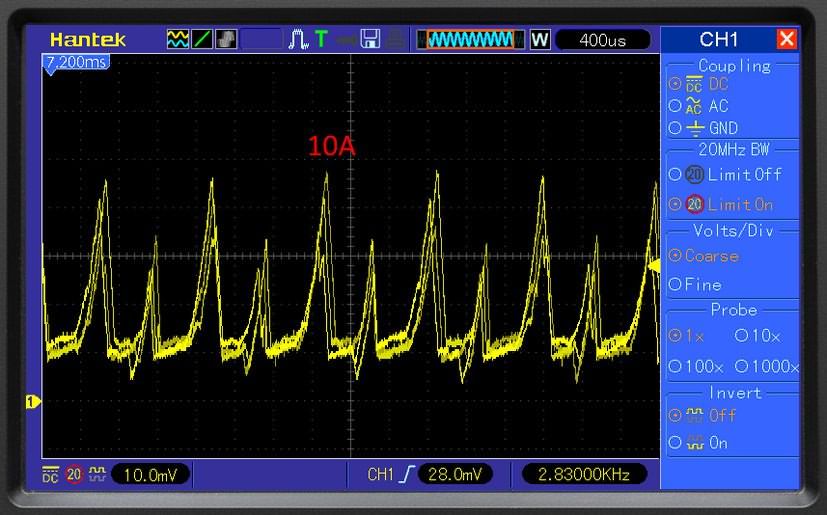
Task: Click the pulse trigger shape icon
Action: [299, 39]
